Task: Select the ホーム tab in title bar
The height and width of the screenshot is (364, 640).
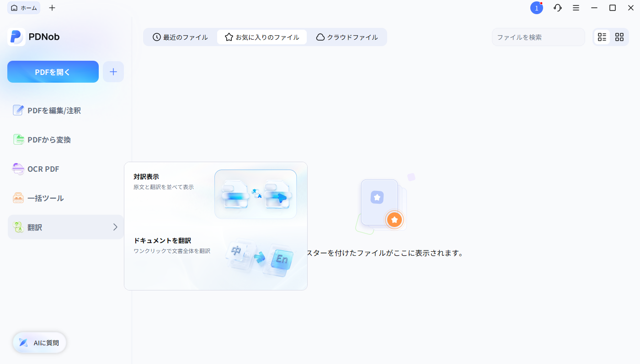Action: (24, 8)
